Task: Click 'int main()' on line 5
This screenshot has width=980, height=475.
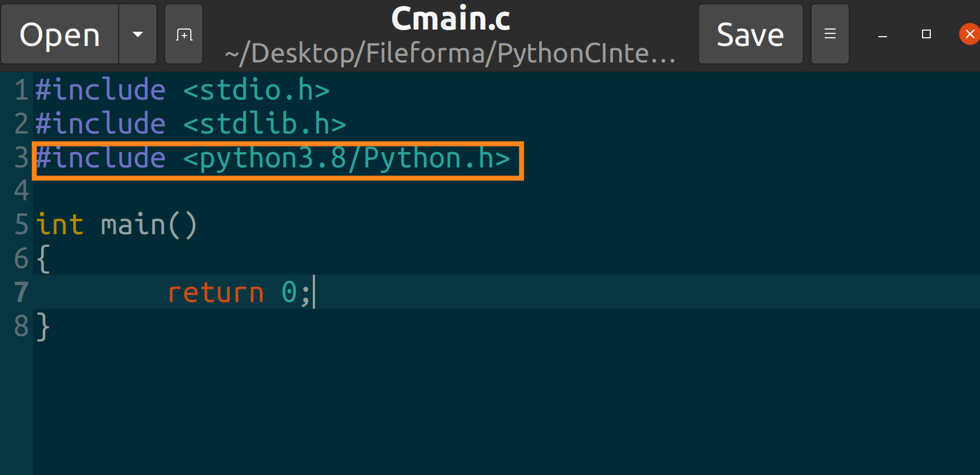Action: pyautogui.click(x=116, y=224)
